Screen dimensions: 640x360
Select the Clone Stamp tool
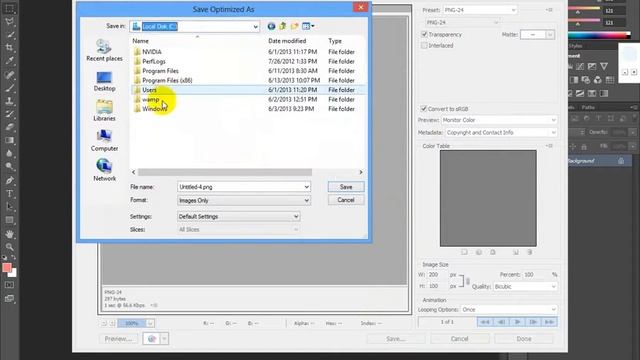(x=9, y=101)
